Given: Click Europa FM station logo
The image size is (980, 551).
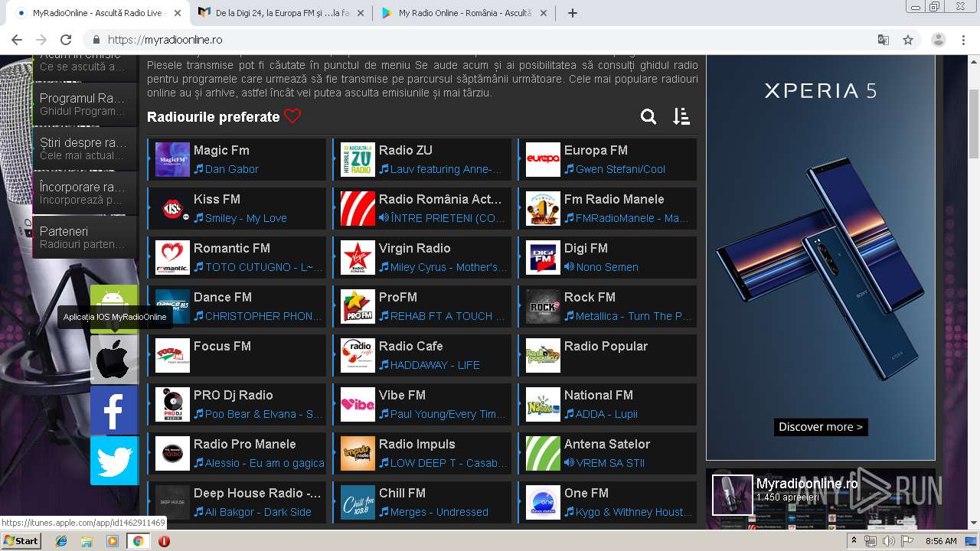Looking at the screenshot, I should [543, 159].
